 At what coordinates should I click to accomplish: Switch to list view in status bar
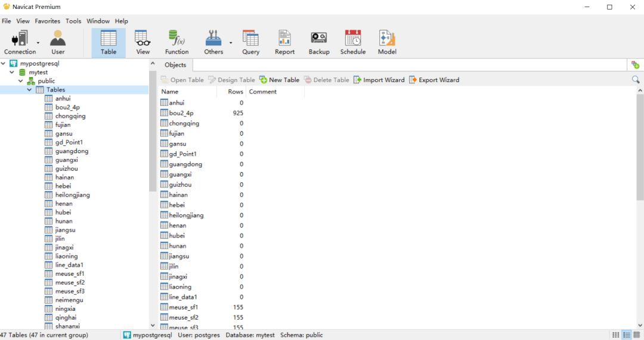click(x=626, y=335)
